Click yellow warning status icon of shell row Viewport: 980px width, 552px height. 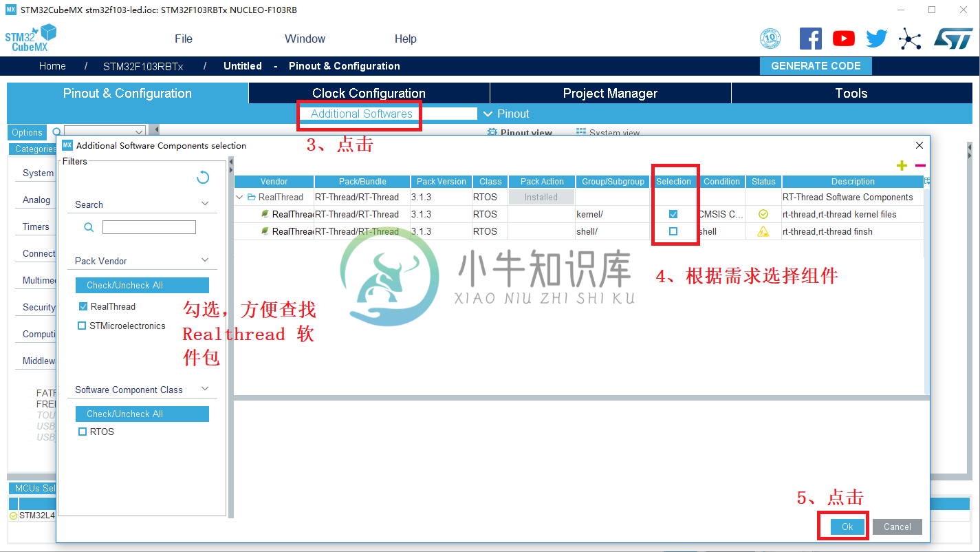(763, 231)
